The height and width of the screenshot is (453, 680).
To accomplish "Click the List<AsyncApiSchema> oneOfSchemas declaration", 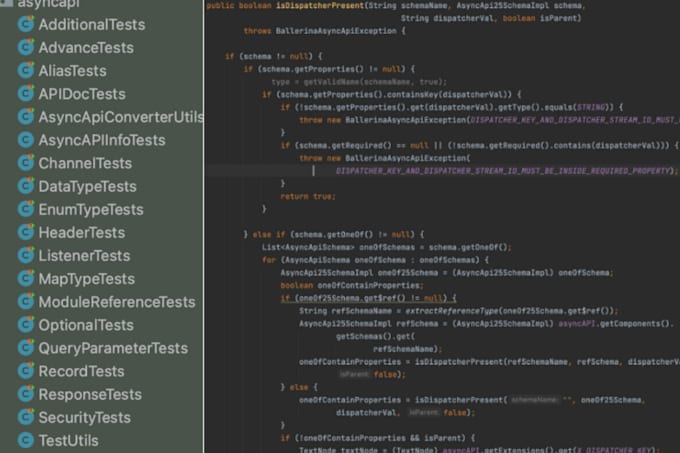I will [386, 247].
